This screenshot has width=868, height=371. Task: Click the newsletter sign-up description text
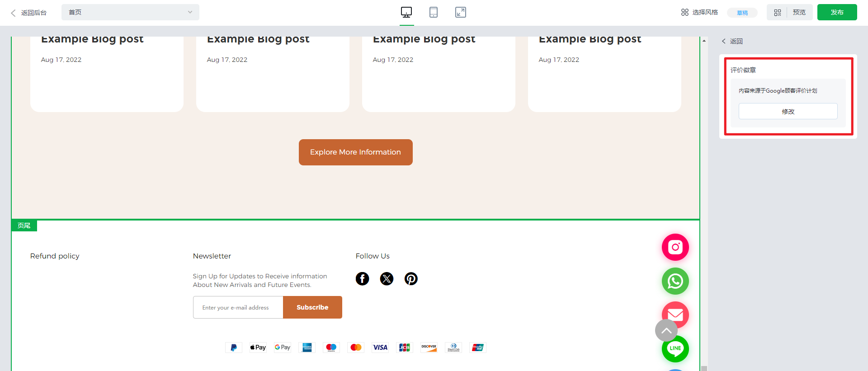(260, 280)
